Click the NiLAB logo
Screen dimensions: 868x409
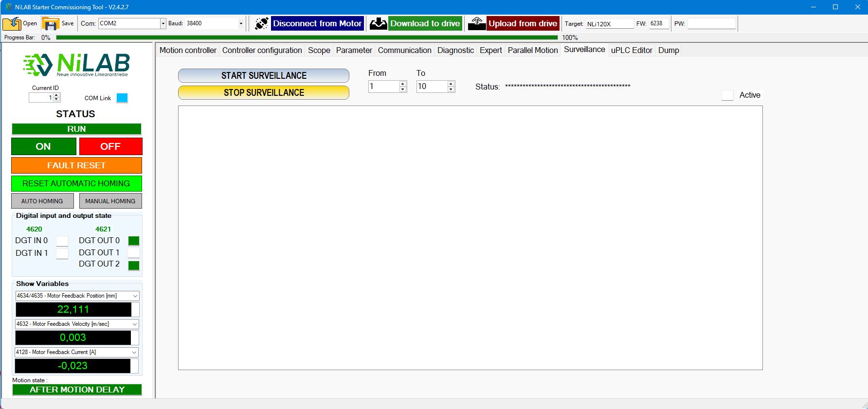point(76,65)
